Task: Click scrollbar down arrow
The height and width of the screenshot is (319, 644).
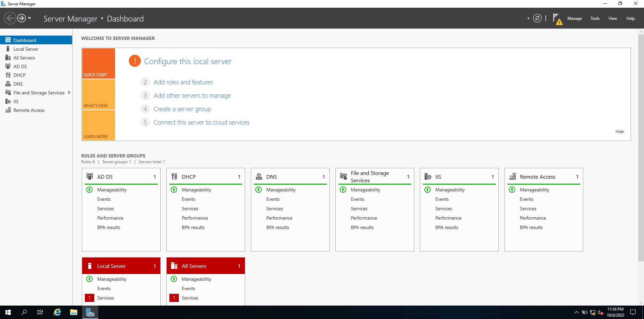Action: click(641, 303)
